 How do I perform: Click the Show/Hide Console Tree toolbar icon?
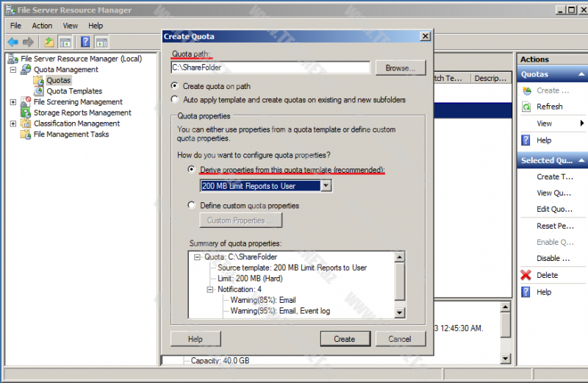pos(65,42)
